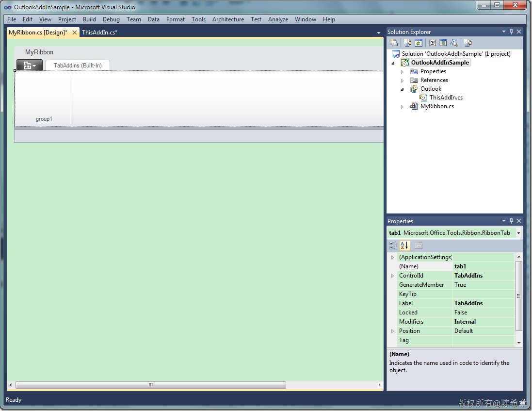The width and height of the screenshot is (532, 411).
Task: Open the Build menu
Action: coord(89,19)
